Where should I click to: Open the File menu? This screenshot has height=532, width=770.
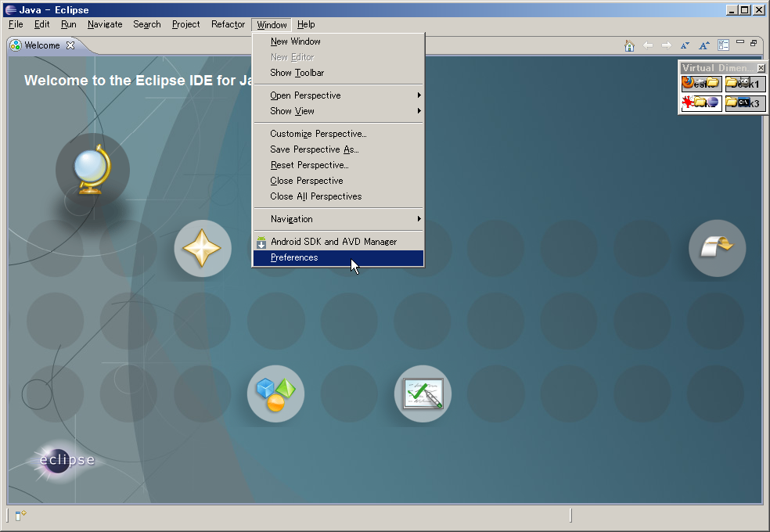pos(16,24)
